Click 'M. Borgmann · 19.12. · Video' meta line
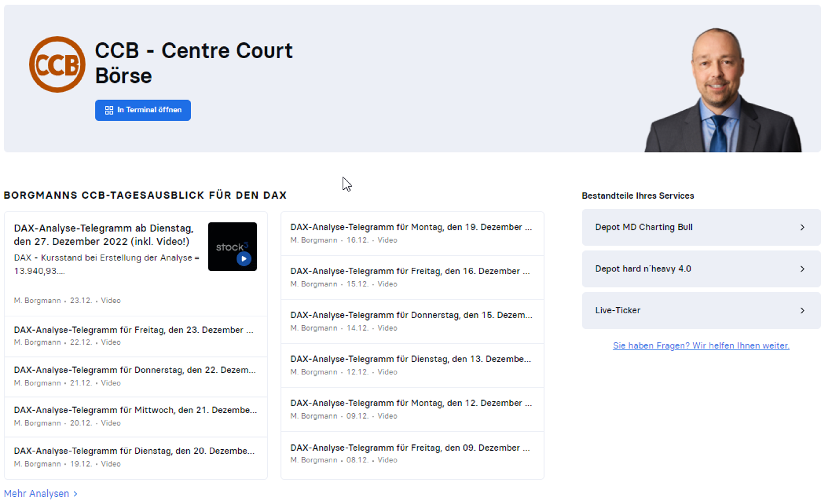Image resolution: width=835 pixels, height=504 pixels. 67,464
